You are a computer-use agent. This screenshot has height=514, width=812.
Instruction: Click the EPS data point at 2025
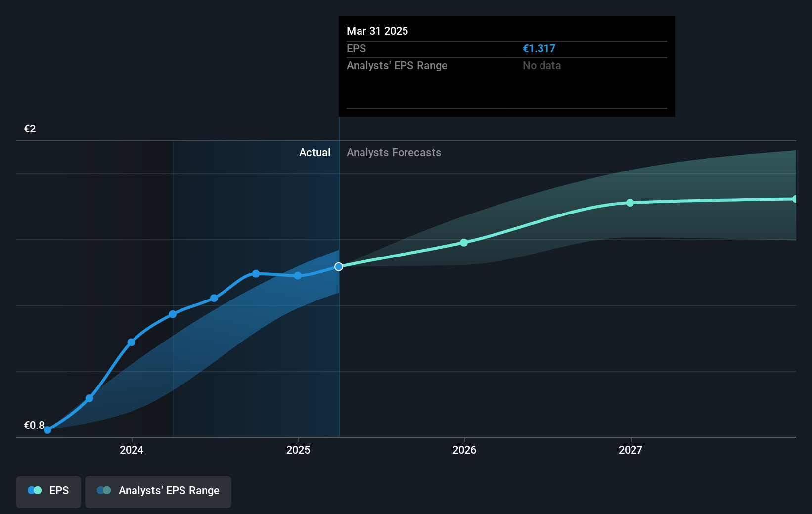point(298,276)
